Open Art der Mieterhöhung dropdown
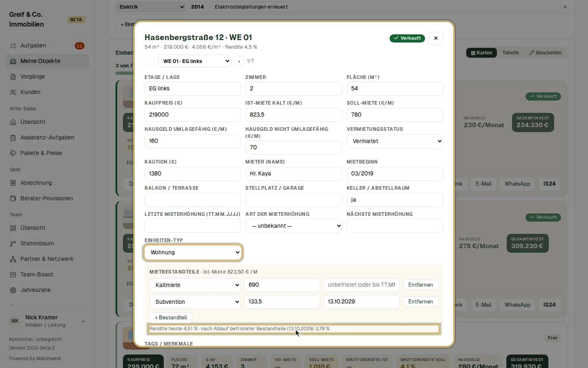Viewport: 588px width, 368px height. point(294,226)
